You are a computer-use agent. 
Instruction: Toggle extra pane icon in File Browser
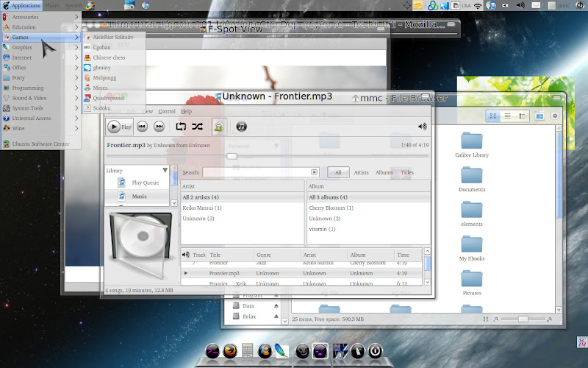point(539,116)
